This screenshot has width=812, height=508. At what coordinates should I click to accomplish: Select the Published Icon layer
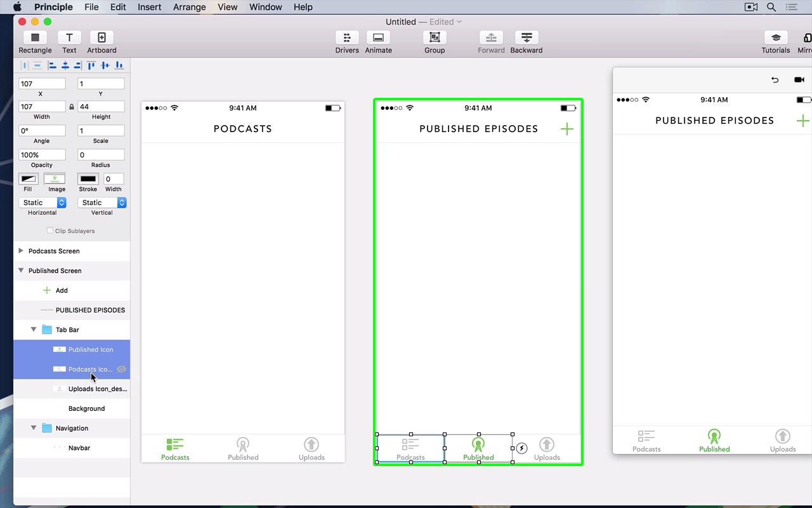coord(72,349)
